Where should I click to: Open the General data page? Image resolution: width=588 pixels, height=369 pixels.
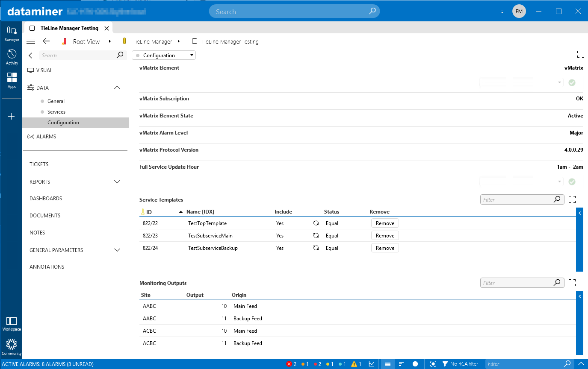tap(56, 101)
